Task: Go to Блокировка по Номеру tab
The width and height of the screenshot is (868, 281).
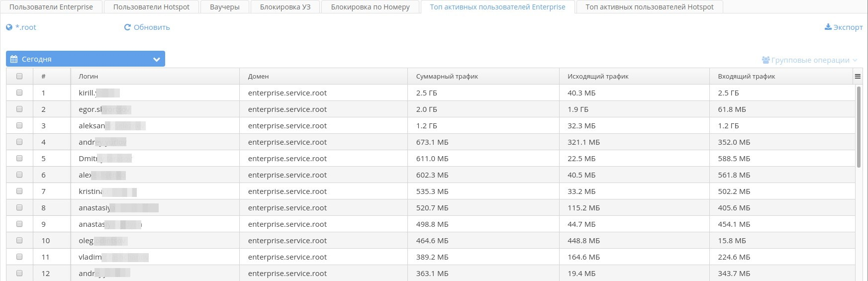Action: point(370,7)
